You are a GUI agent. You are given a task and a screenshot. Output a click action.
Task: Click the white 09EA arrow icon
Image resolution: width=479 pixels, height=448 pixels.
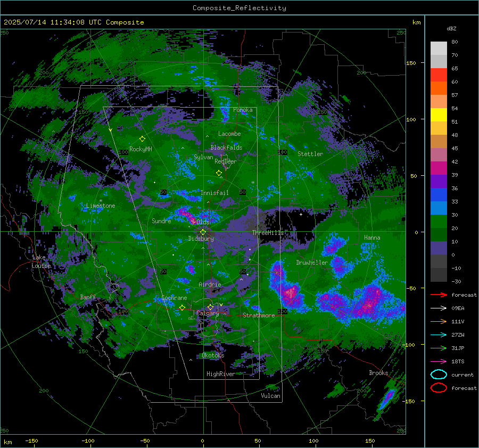[439, 308]
